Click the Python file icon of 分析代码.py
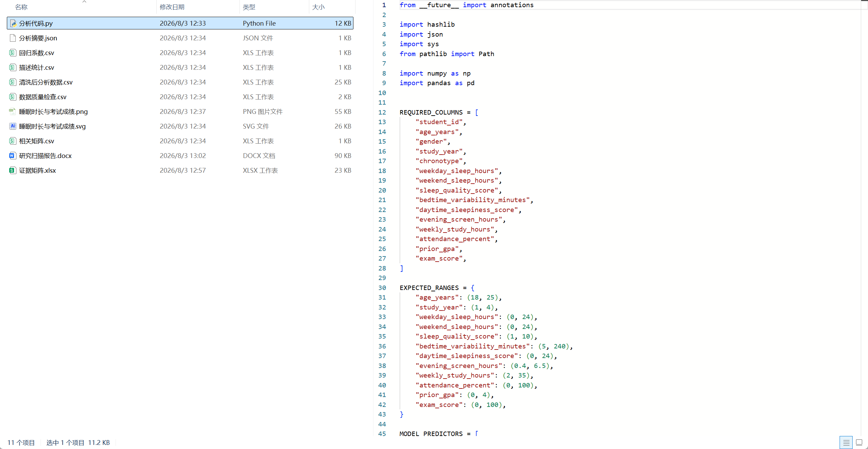Image resolution: width=868 pixels, height=449 pixels. click(13, 23)
